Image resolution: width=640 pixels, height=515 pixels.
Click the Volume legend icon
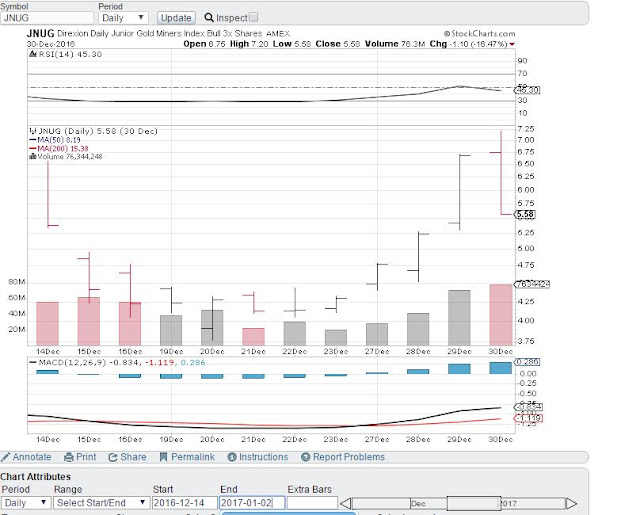point(33,156)
